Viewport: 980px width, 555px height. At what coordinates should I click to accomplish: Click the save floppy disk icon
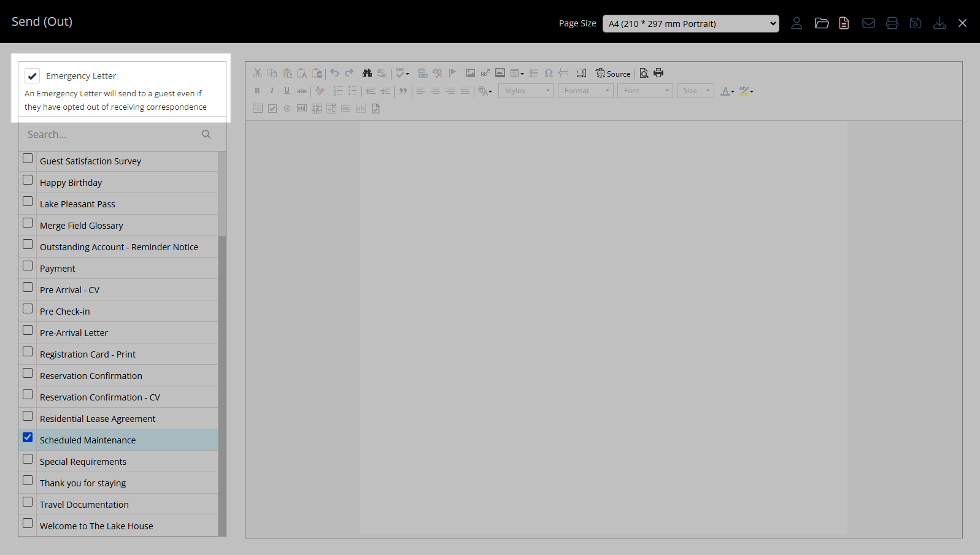coord(915,23)
